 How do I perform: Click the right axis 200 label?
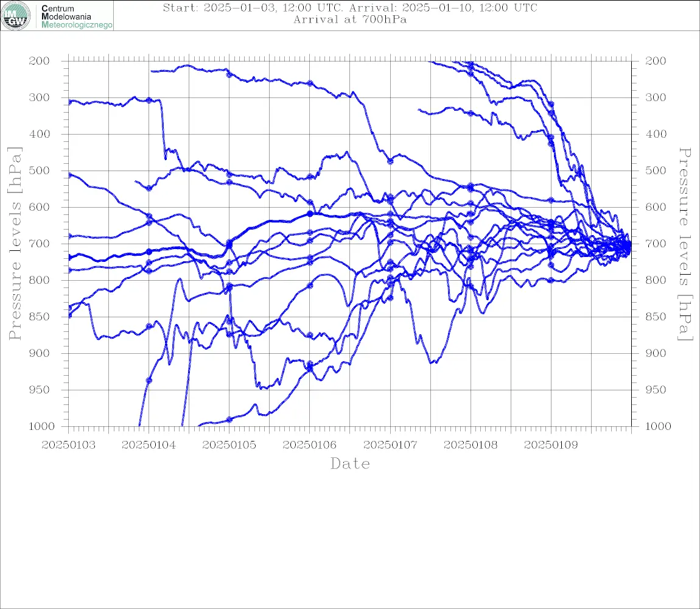(x=656, y=61)
